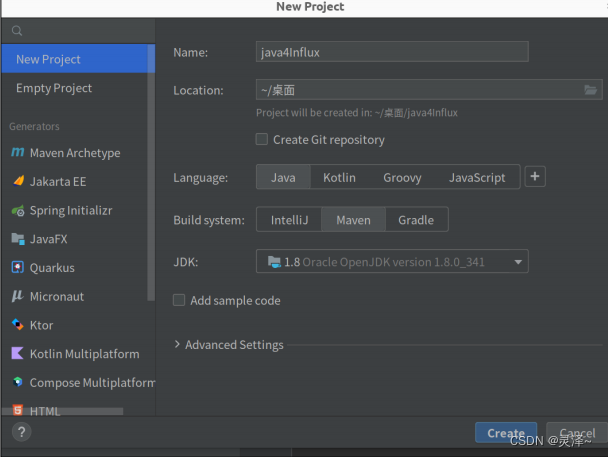608x457 pixels.
Task: Click the Ktor label
Action: click(41, 325)
